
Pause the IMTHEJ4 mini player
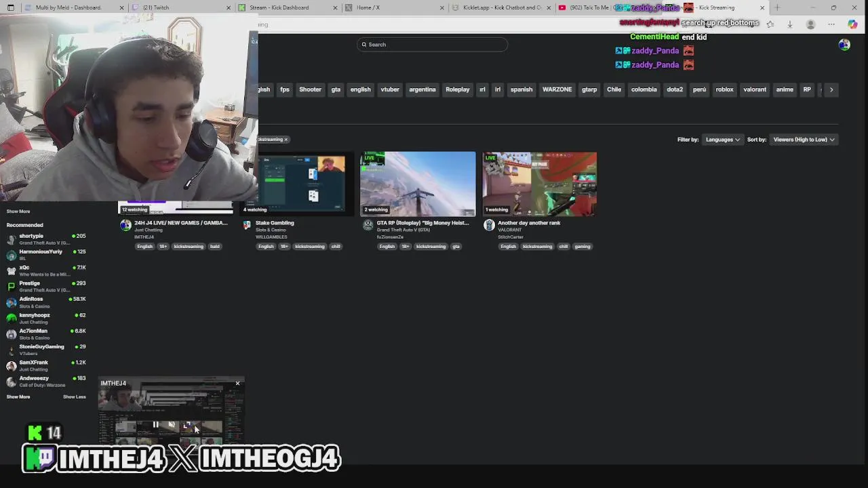[x=155, y=425]
